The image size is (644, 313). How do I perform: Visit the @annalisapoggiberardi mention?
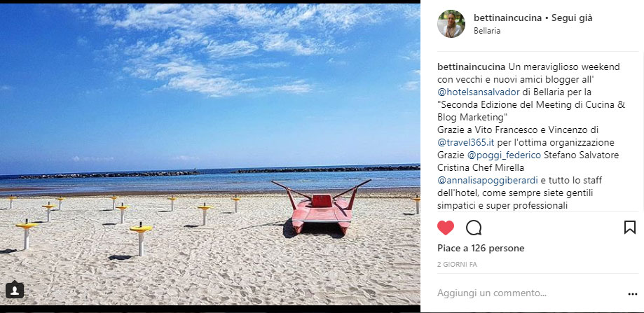488,181
